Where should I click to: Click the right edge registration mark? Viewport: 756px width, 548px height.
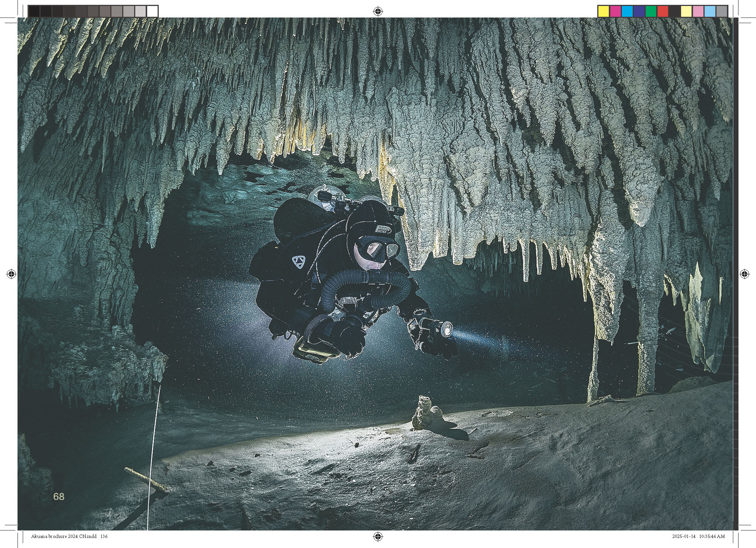pos(744,274)
